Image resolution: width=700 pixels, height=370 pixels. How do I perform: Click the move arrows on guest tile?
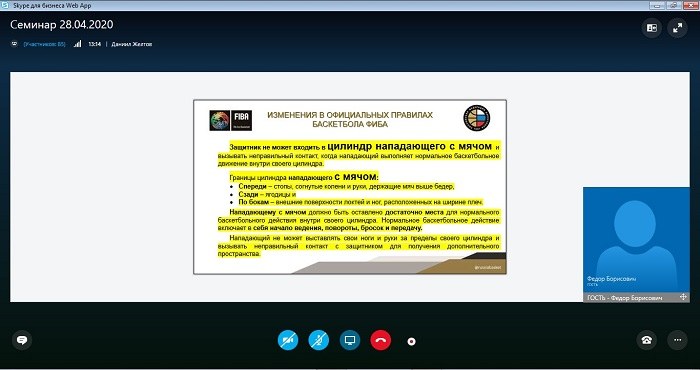click(x=683, y=297)
